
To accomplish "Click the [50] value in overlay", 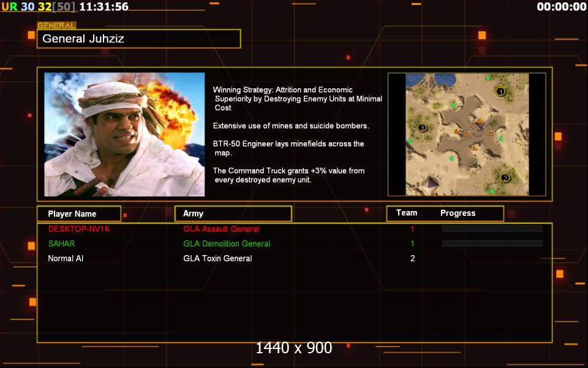I will 64,6.
